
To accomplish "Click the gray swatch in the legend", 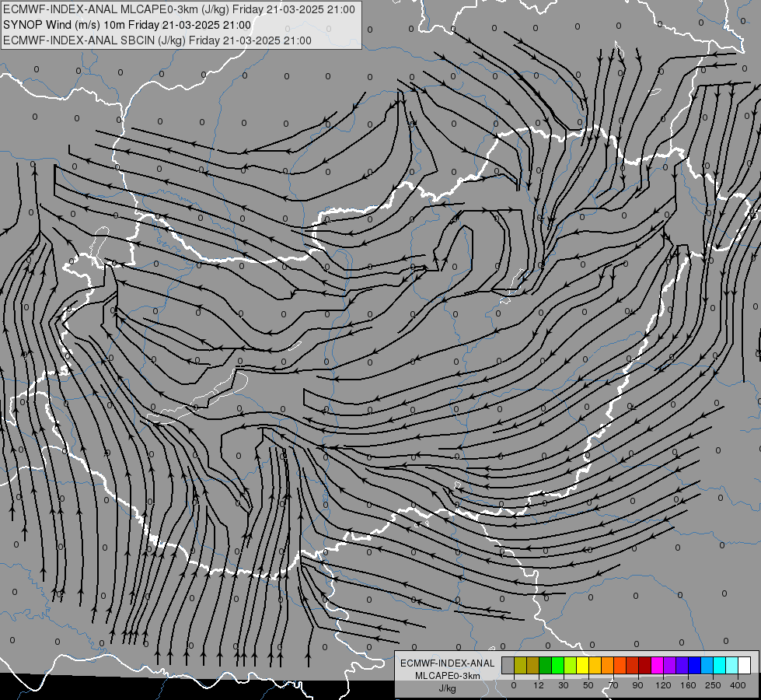I will [x=508, y=665].
